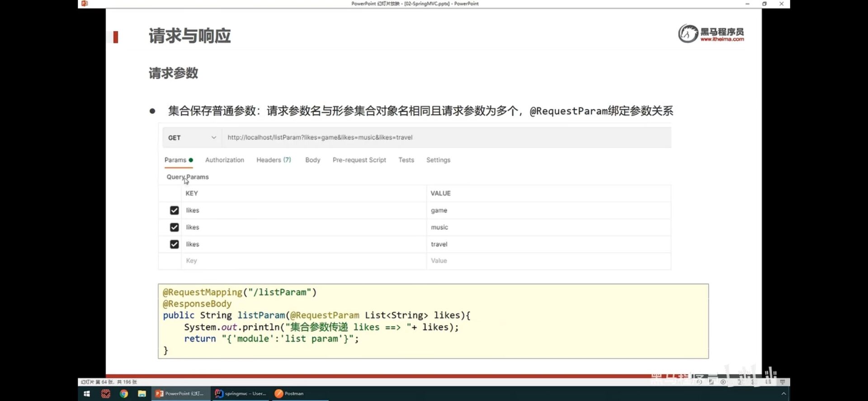Switch to the Postman taskbar button
Screen dimensions: 868x401
[x=300, y=394]
